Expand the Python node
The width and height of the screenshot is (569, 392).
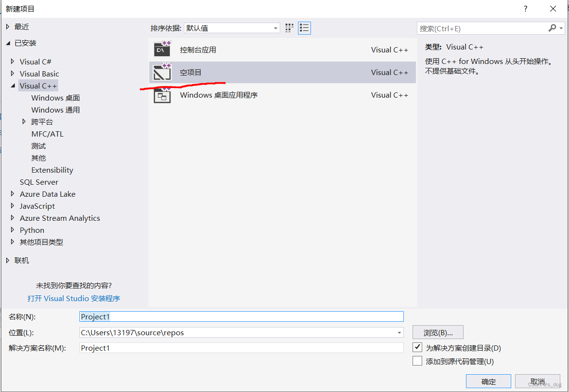click(x=13, y=229)
